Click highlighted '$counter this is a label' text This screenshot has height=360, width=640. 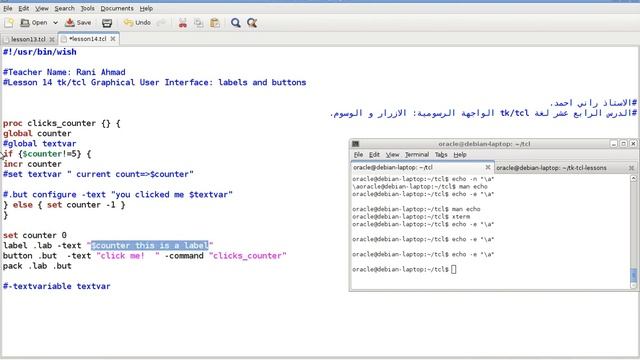(149, 245)
